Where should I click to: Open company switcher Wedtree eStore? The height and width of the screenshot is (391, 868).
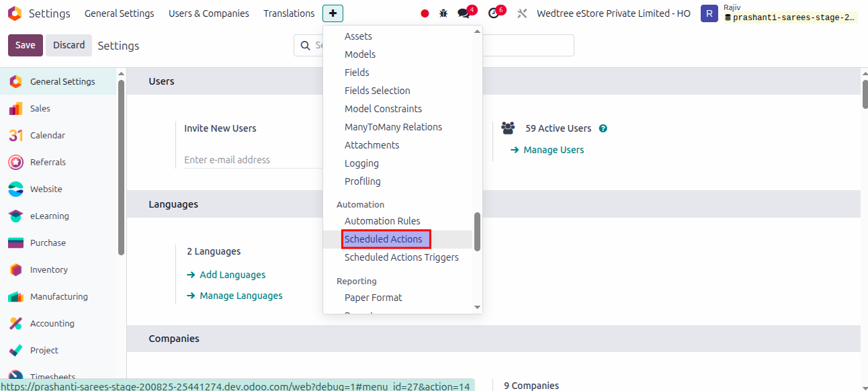coord(613,13)
